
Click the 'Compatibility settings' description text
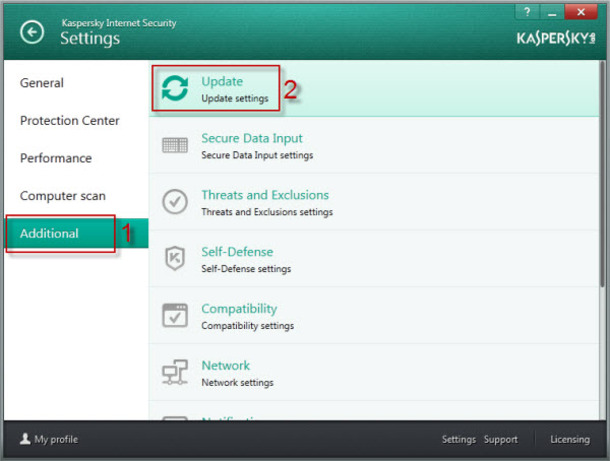coord(247,326)
